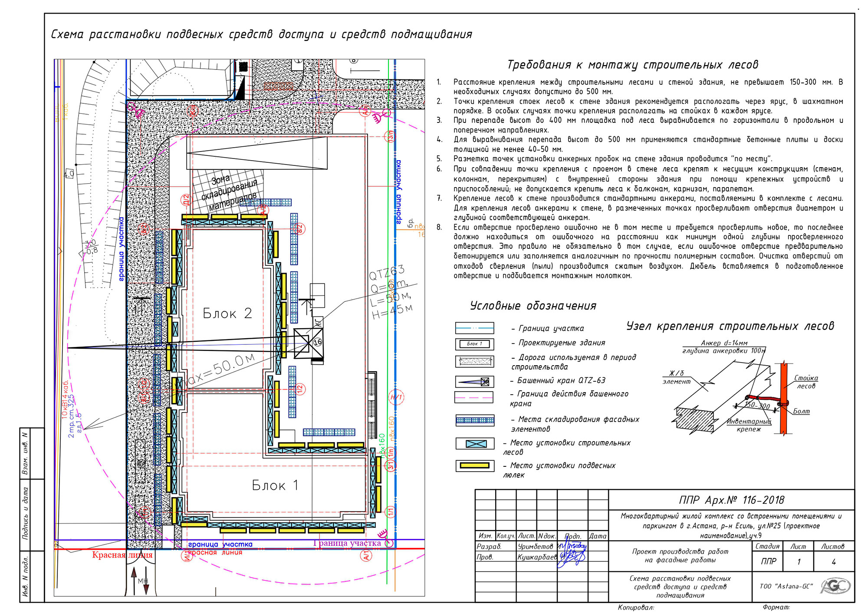Click the '150-300' dimension in detail
This screenshot has width=868, height=614.
(x=757, y=405)
